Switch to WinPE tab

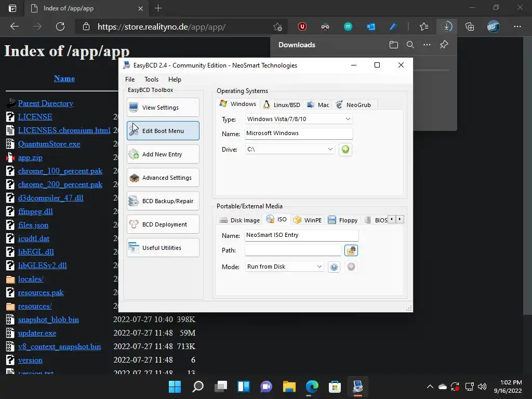[x=308, y=220]
